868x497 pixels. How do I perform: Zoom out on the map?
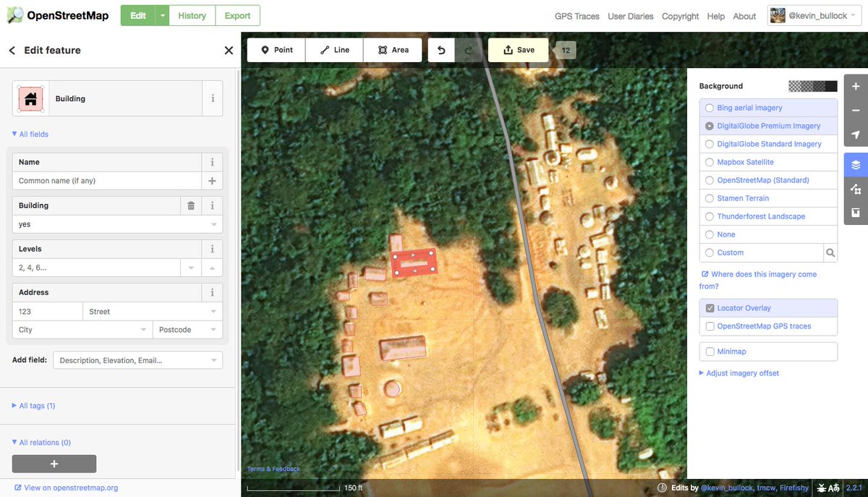pos(856,111)
